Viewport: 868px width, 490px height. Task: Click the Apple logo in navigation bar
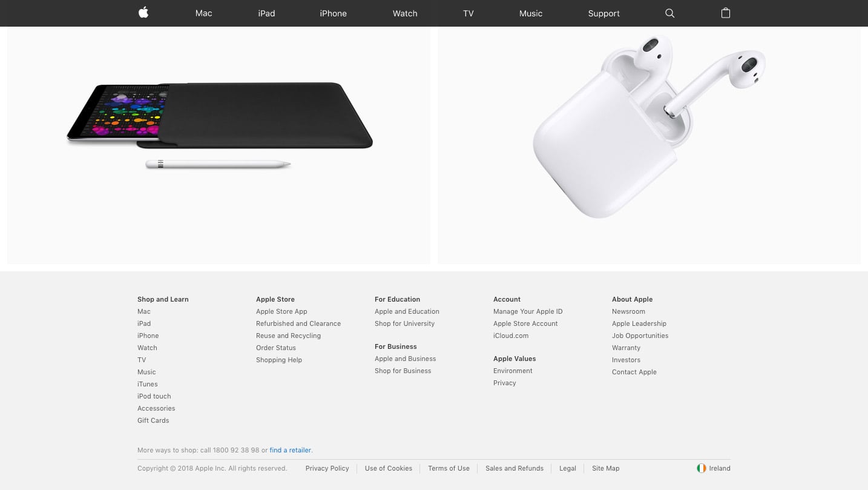click(143, 12)
